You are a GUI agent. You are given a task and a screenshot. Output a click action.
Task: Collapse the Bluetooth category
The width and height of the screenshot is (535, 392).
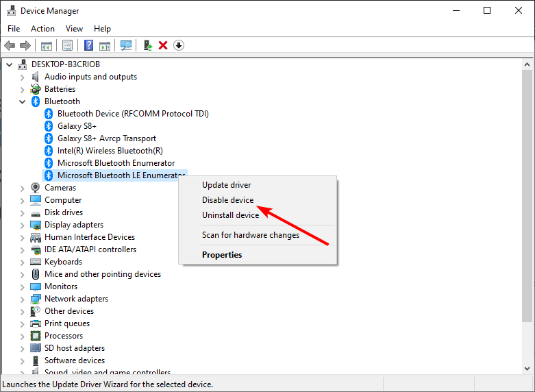22,101
